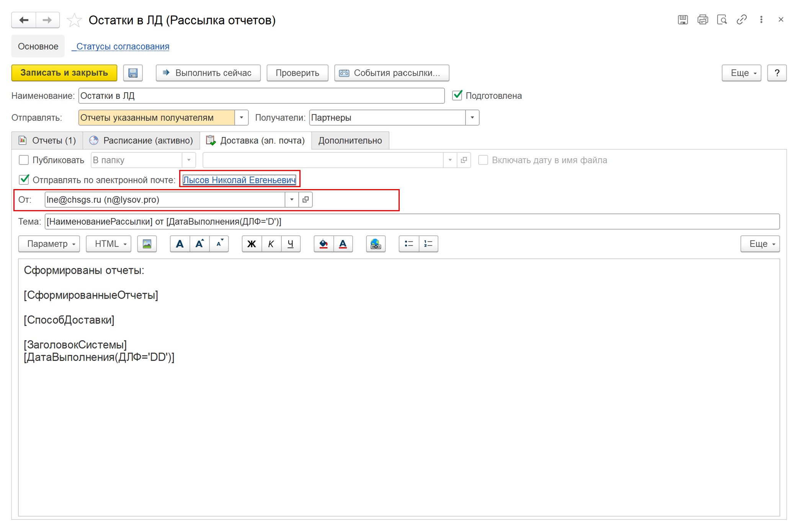Open the Получатели dropdown
This screenshot has height=532, width=804.
[x=472, y=117]
